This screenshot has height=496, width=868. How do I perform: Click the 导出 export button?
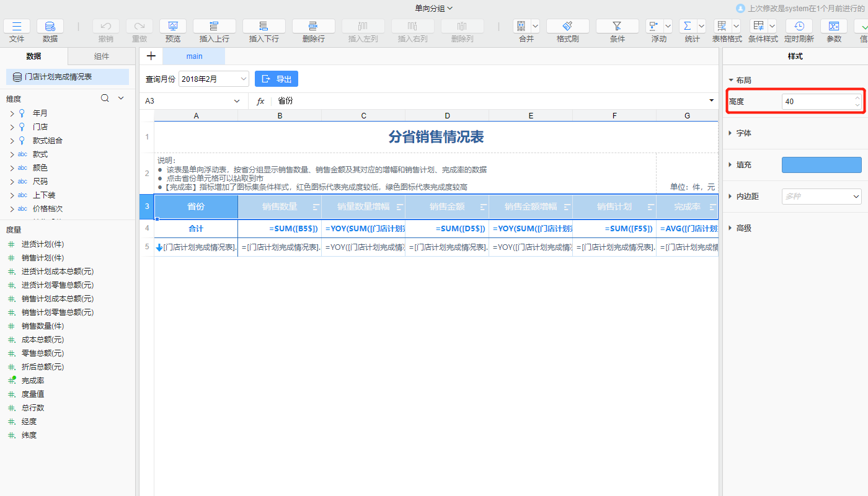pos(277,79)
